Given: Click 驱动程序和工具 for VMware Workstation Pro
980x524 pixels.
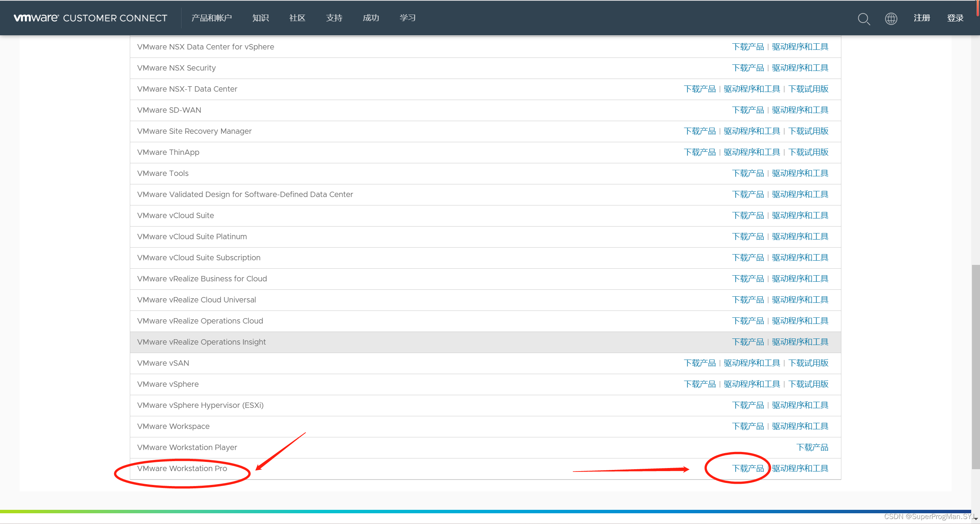Looking at the screenshot, I should click(800, 468).
